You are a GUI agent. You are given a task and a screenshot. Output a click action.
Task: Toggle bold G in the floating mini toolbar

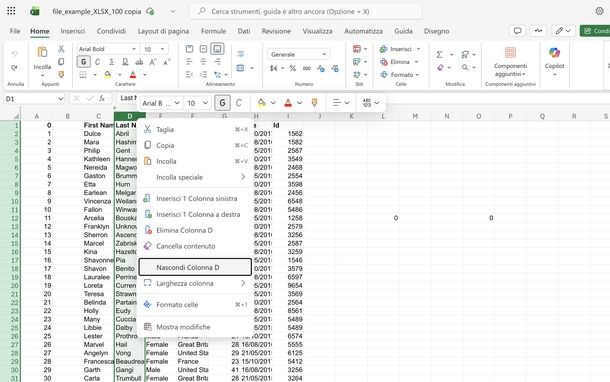pyautogui.click(x=223, y=103)
